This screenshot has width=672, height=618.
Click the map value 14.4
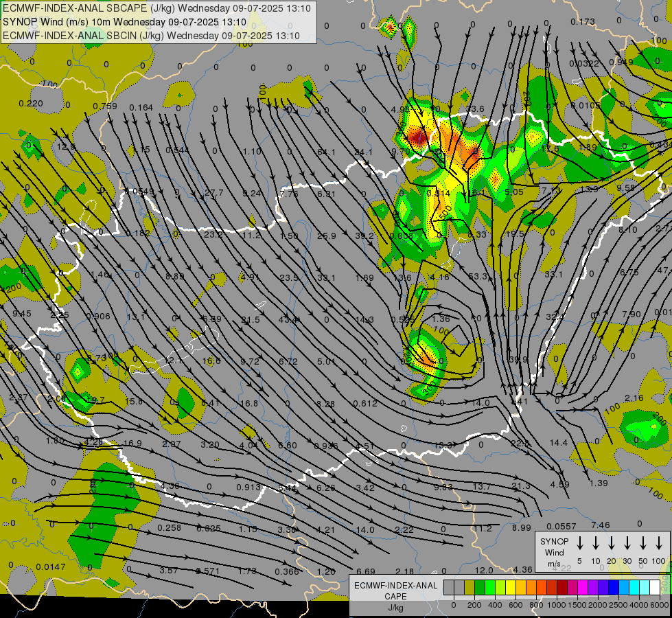[x=559, y=442]
